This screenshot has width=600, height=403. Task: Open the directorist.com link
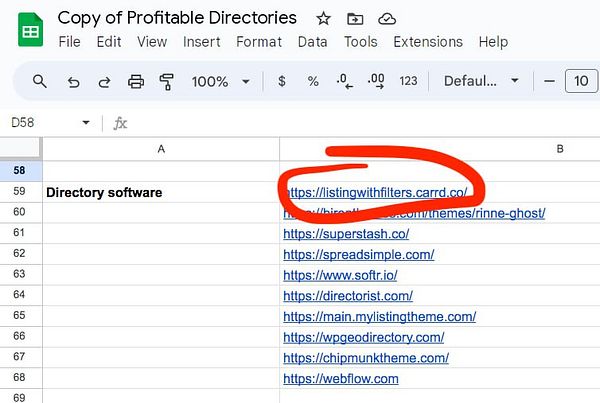pyautogui.click(x=348, y=296)
